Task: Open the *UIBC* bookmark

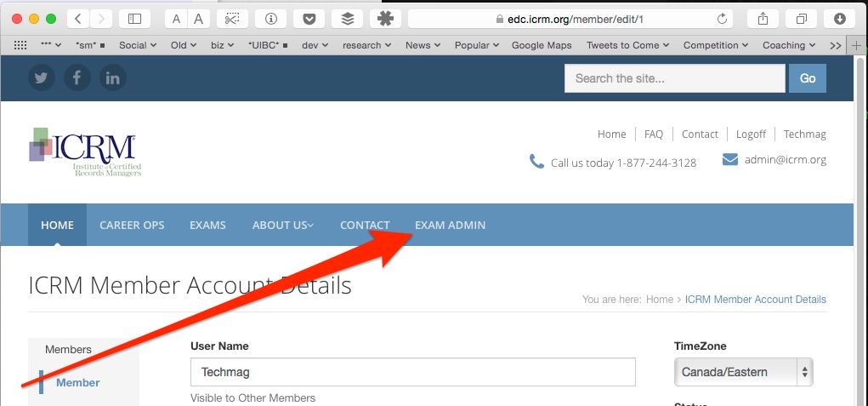Action: 268,45
